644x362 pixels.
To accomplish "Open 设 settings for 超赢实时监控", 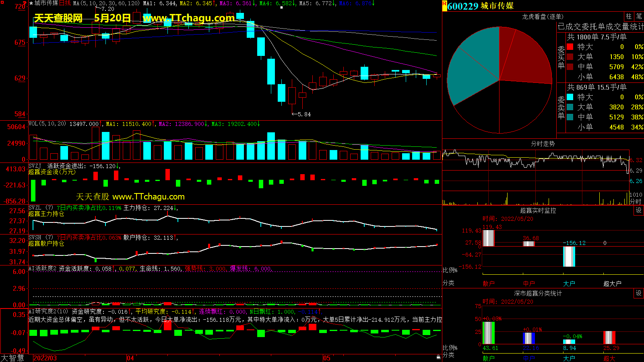I will point(638,210).
